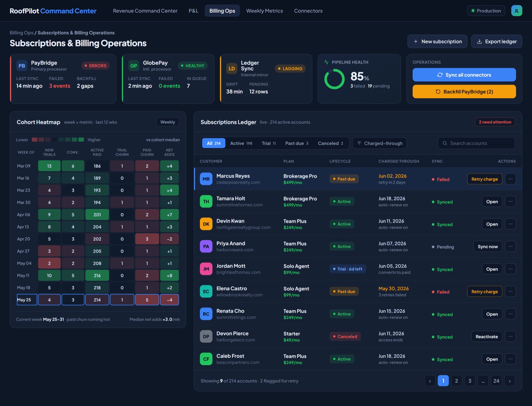This screenshot has height=406, width=532.
Task: Click the JL user avatar icon
Action: tap(516, 11)
